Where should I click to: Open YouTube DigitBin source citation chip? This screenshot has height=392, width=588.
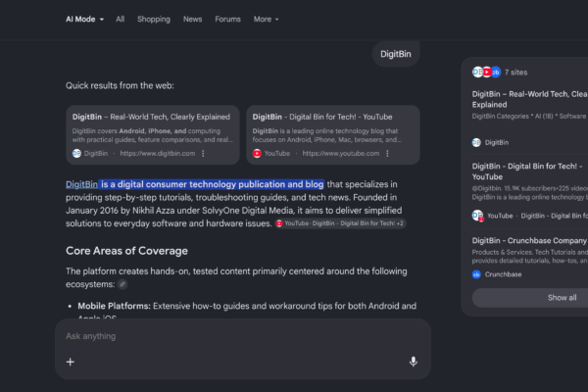(340, 223)
